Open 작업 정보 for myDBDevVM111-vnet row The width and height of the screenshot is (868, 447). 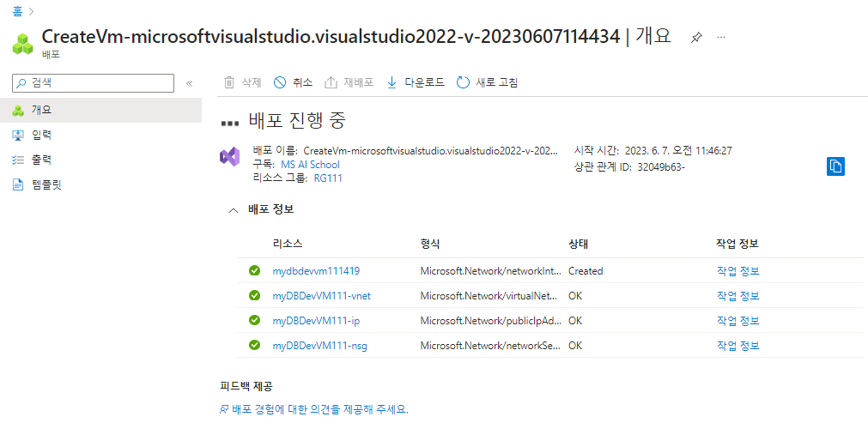click(x=737, y=296)
